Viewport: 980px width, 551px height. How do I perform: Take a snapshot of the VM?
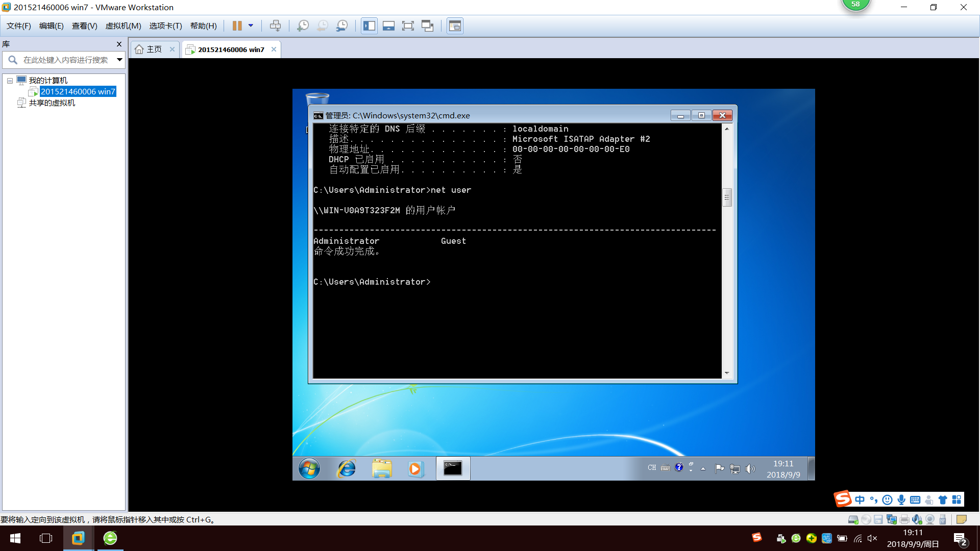pyautogui.click(x=303, y=26)
